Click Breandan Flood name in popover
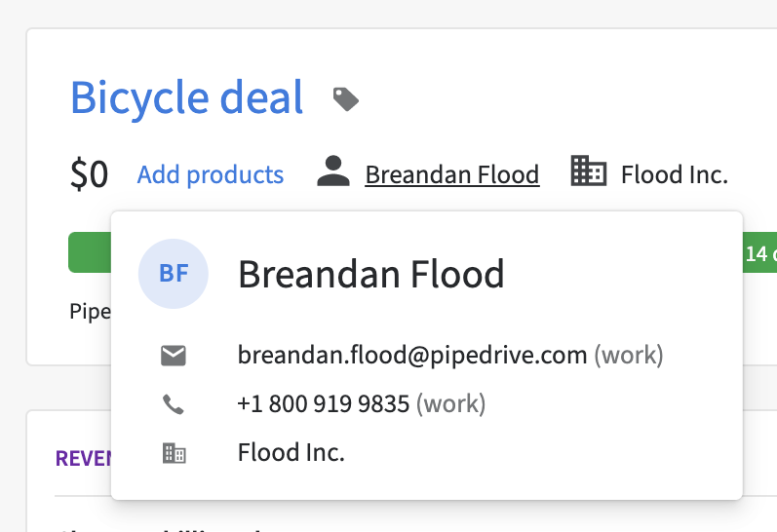The height and width of the screenshot is (532, 777). pyautogui.click(x=371, y=275)
